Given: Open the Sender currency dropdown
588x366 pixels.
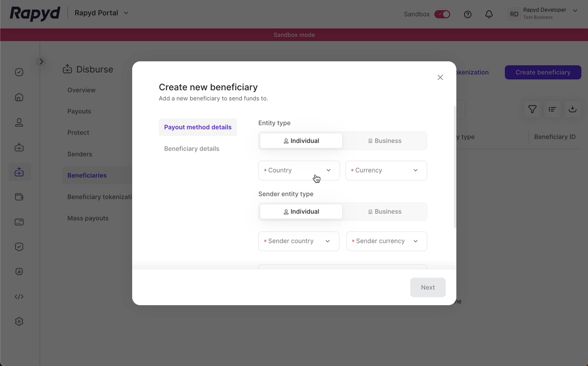Looking at the screenshot, I should (x=386, y=241).
